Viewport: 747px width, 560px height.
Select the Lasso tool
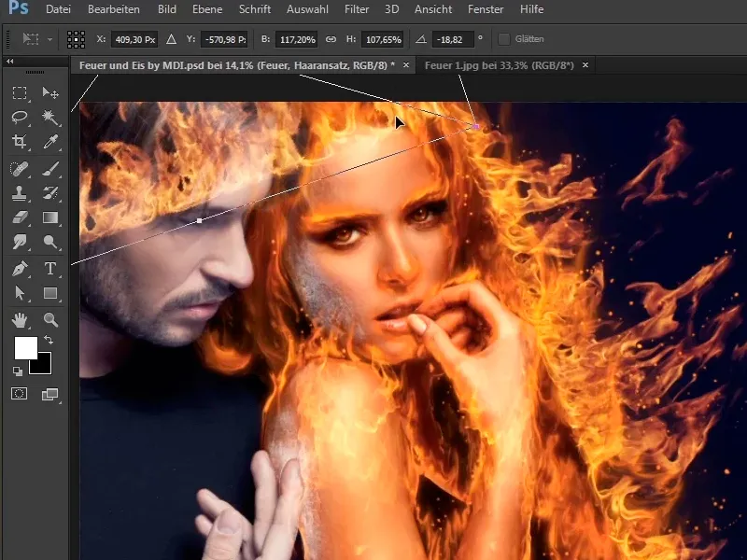[20, 117]
